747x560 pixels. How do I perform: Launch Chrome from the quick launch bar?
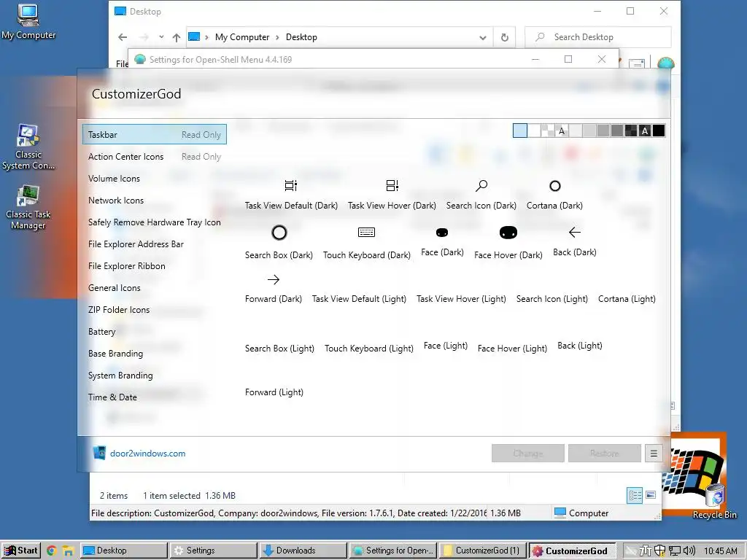52,551
